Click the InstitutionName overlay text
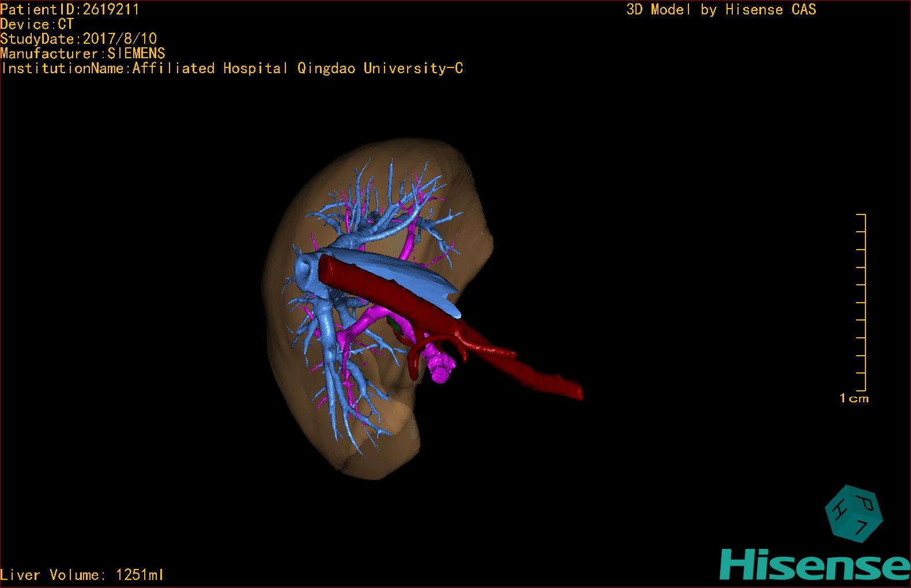Screen dimensions: 911x588 (232, 68)
